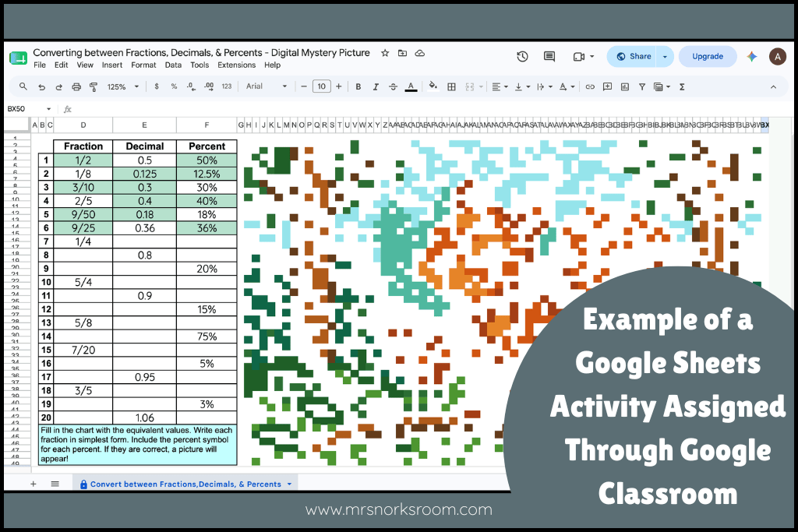The height and width of the screenshot is (532, 798).
Task: Star this spreadsheet document
Action: coord(385,53)
